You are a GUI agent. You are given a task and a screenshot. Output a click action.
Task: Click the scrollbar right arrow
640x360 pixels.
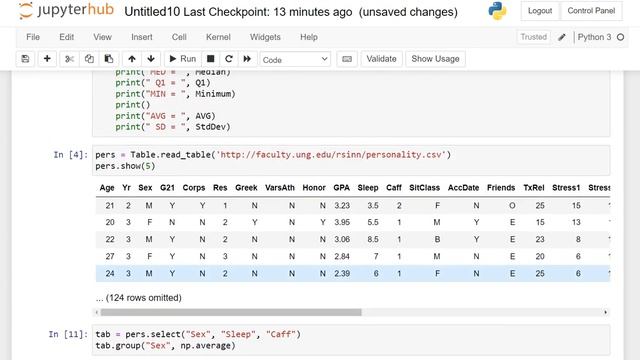point(606,312)
